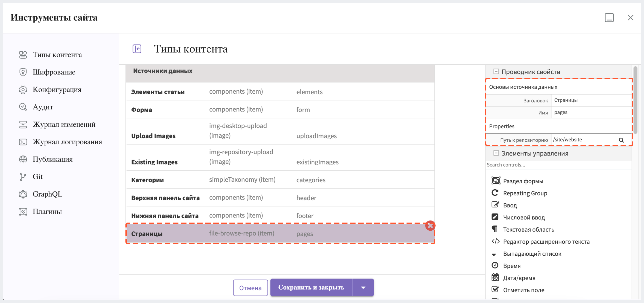This screenshot has width=644, height=303.
Task: Open Журнал изменений in sidebar
Action: (x=64, y=124)
